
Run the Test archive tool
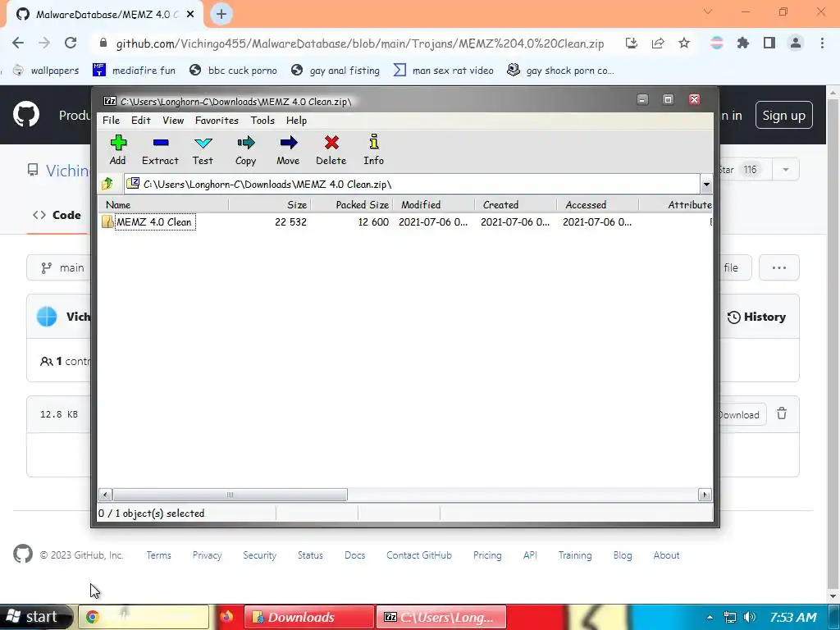tap(203, 150)
